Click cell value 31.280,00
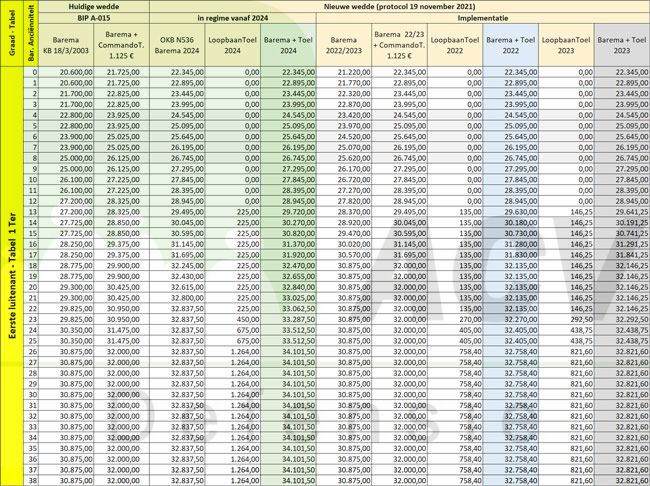 521,244
